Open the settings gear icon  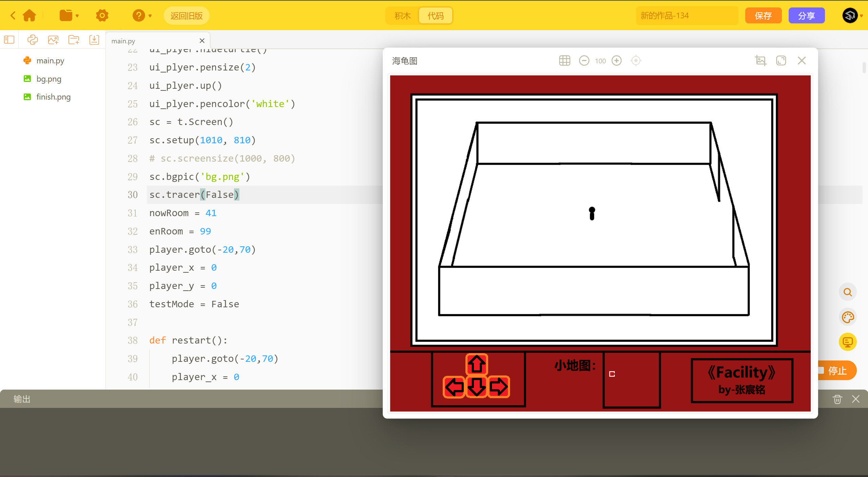[102, 16]
